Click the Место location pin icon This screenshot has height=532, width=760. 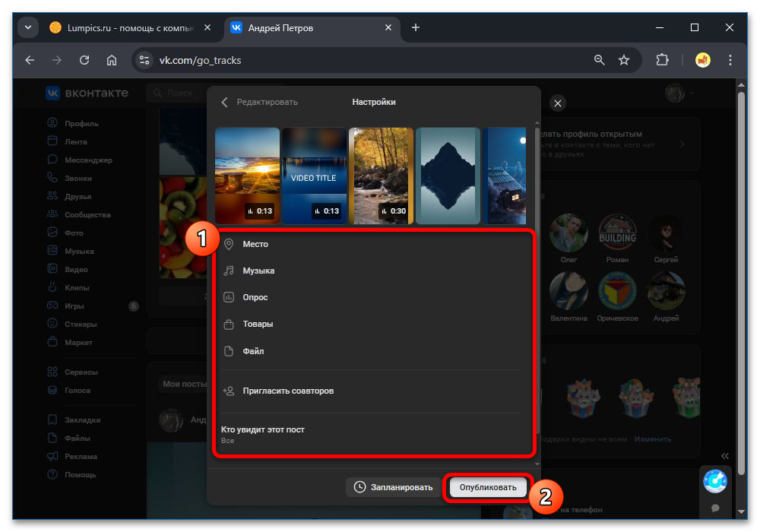(229, 244)
